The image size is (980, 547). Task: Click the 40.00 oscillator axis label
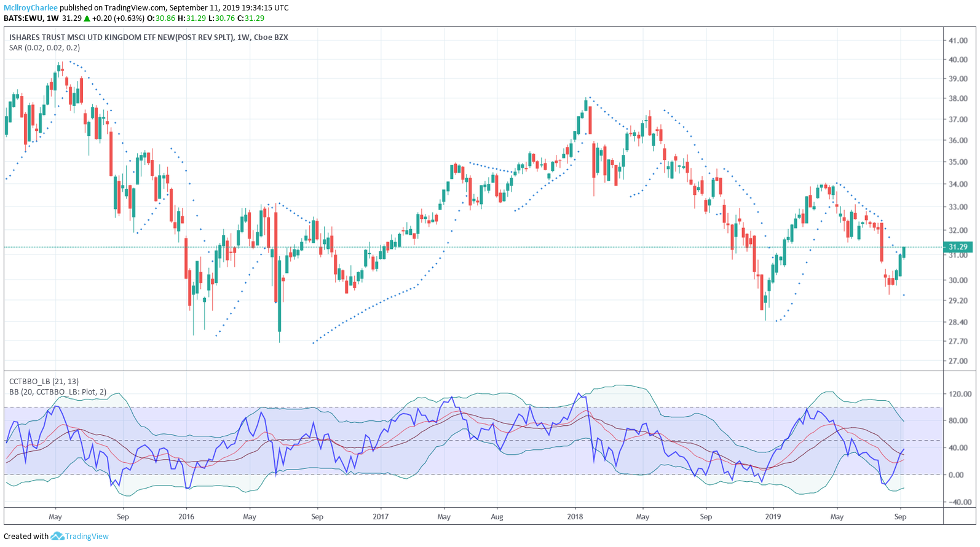(958, 447)
